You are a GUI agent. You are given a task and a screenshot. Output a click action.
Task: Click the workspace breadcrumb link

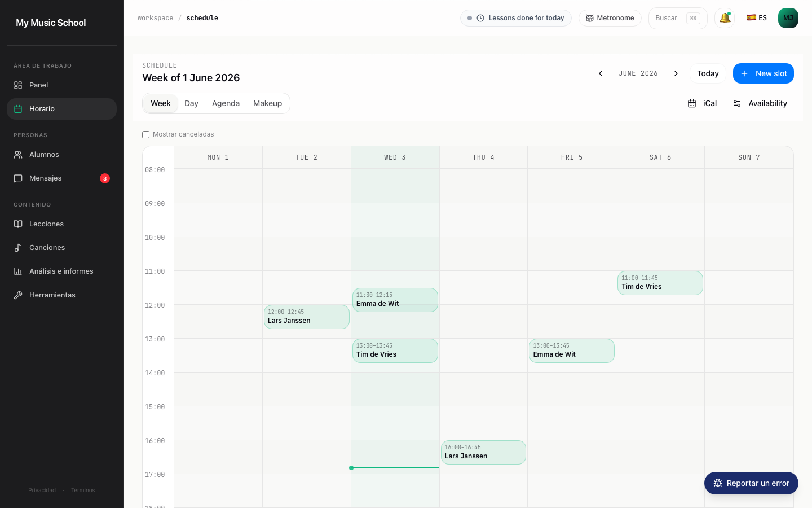[x=156, y=18]
